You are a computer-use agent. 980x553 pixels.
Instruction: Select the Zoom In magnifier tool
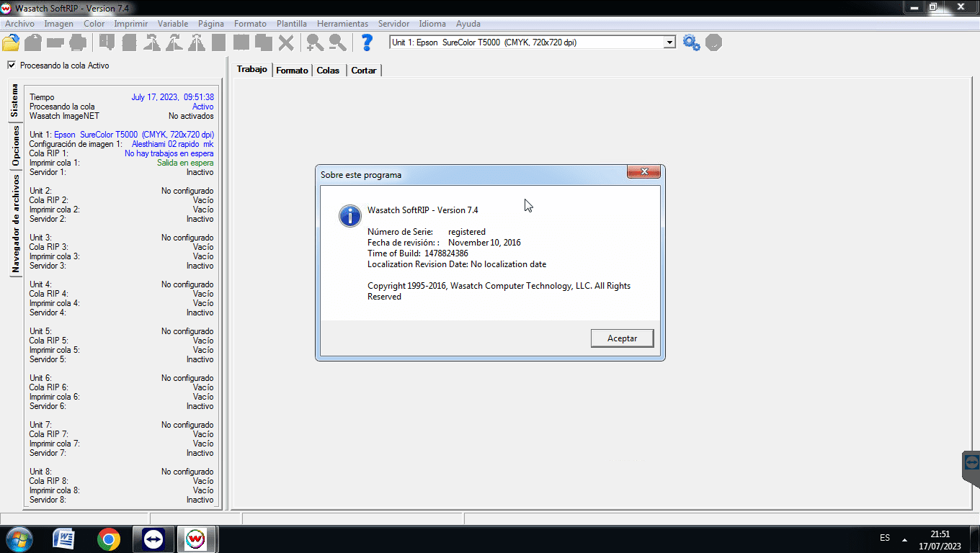tap(313, 42)
